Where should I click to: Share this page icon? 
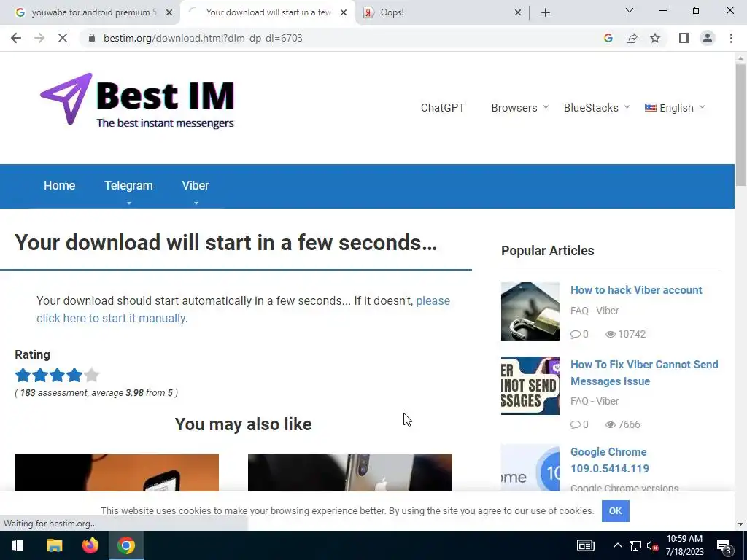(632, 38)
